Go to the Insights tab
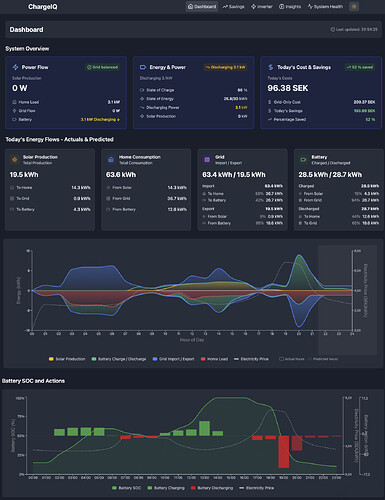Image resolution: width=385 pixels, height=500 pixels. click(x=290, y=6)
